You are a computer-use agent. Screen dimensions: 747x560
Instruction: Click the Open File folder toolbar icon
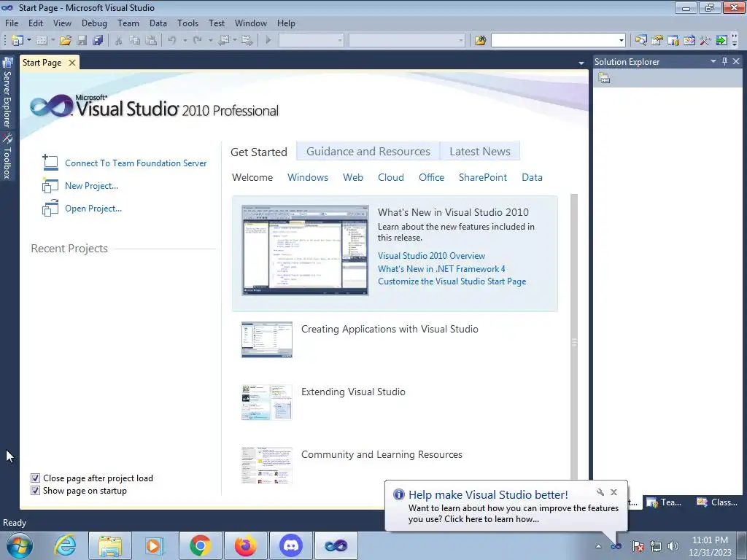pos(65,41)
